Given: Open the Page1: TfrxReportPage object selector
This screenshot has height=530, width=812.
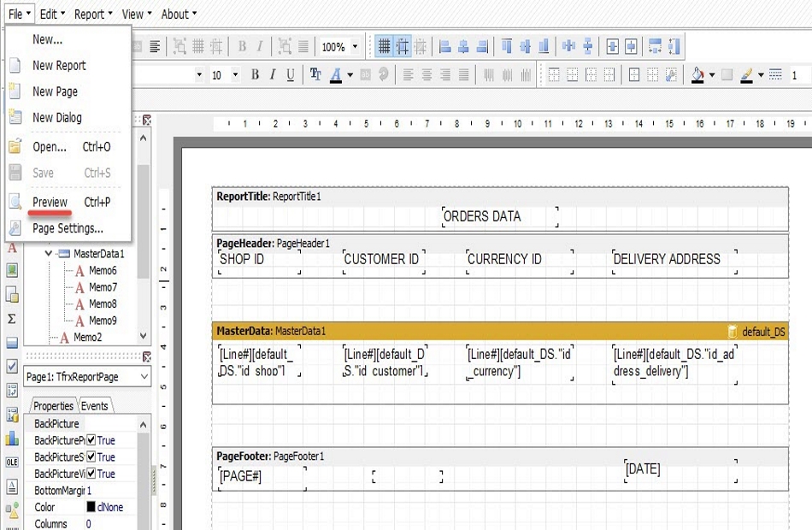Looking at the screenshot, I should (x=87, y=377).
